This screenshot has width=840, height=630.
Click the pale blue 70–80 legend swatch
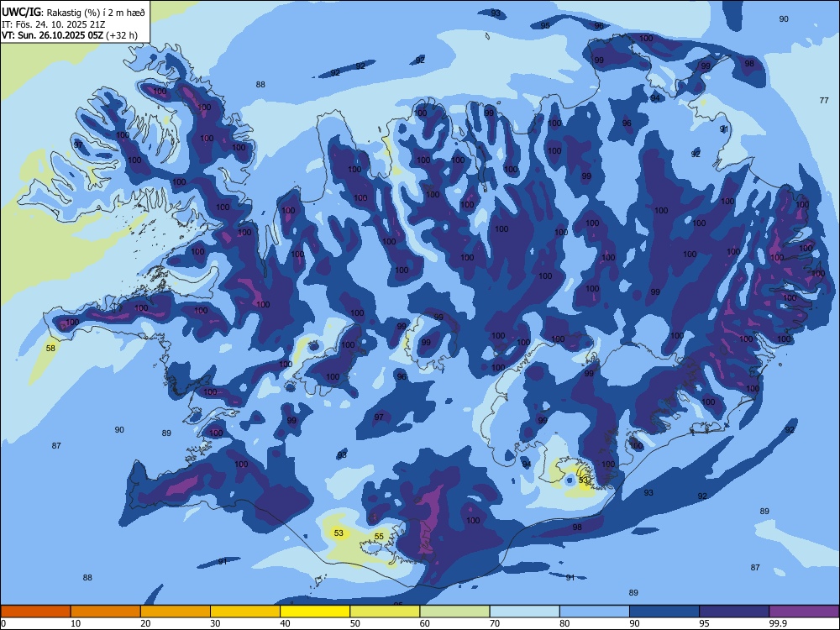tap(524, 612)
